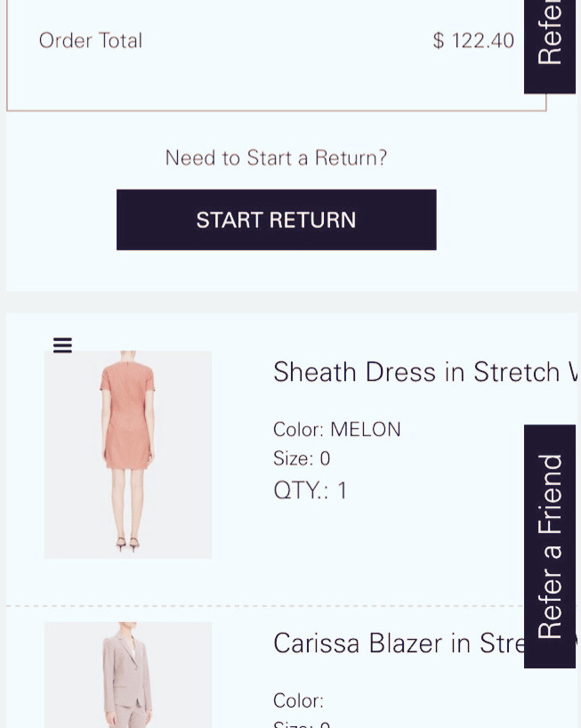Click the Need to Start a Return? text
The width and height of the screenshot is (581, 728).
(x=276, y=158)
